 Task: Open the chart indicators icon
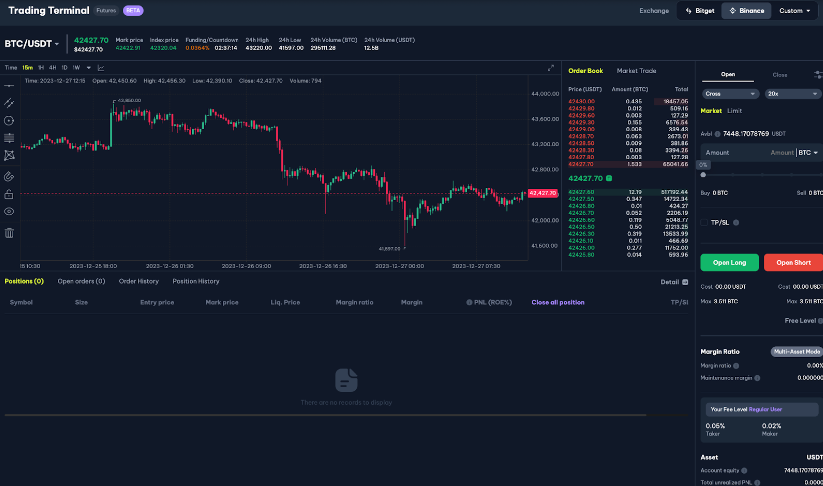click(100, 67)
